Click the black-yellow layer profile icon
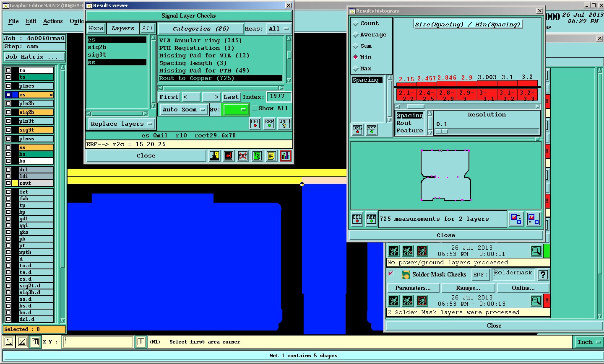The height and width of the screenshot is (364, 604). (x=214, y=156)
